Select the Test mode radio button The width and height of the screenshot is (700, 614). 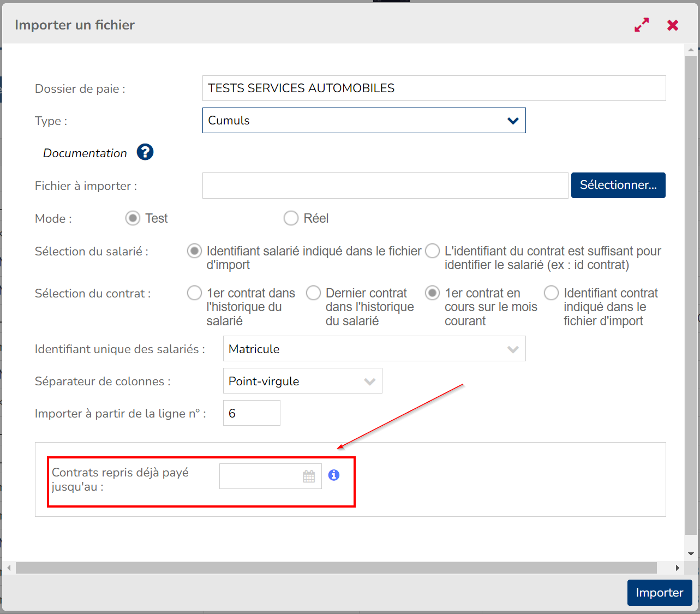click(133, 218)
